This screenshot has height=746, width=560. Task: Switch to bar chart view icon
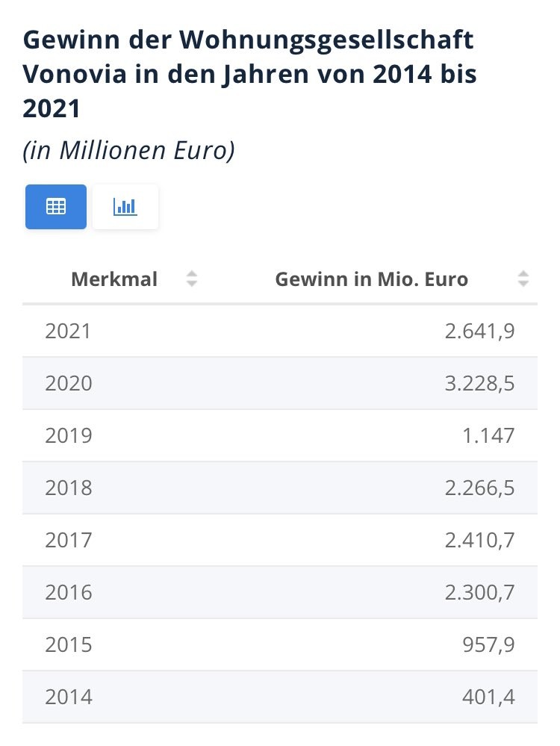[125, 207]
